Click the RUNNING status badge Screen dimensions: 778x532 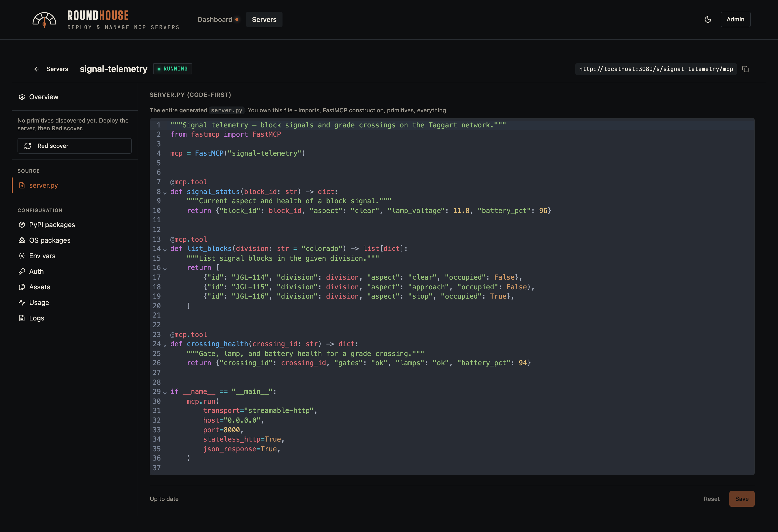(x=172, y=69)
